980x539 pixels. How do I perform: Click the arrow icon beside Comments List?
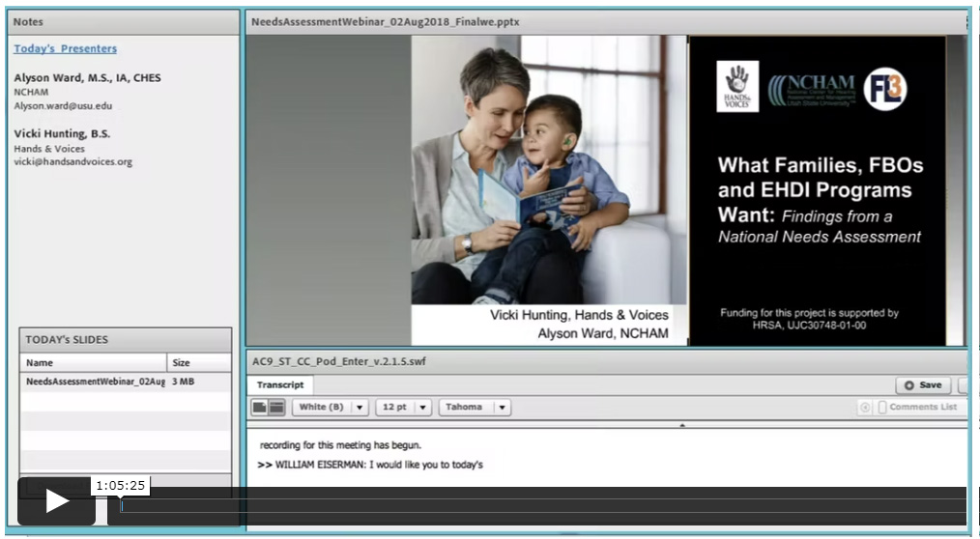[865, 408]
